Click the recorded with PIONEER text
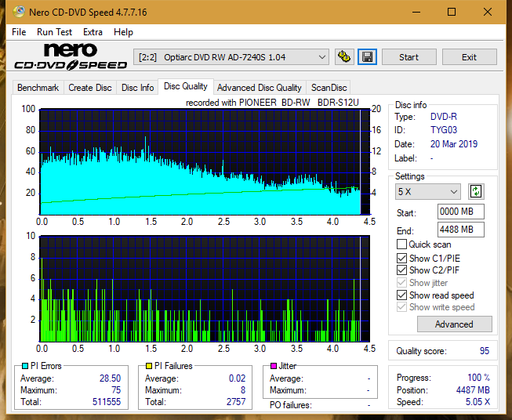This screenshot has width=512, height=420. [x=272, y=103]
